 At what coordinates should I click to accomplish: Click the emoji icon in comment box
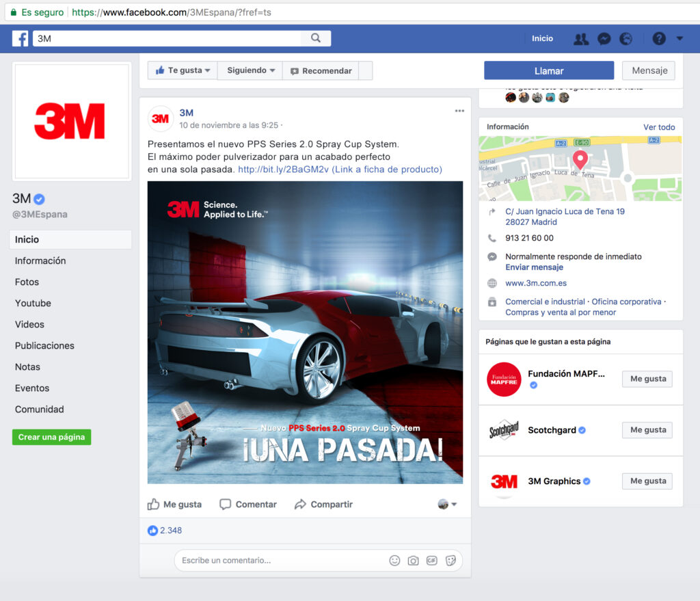(x=394, y=561)
